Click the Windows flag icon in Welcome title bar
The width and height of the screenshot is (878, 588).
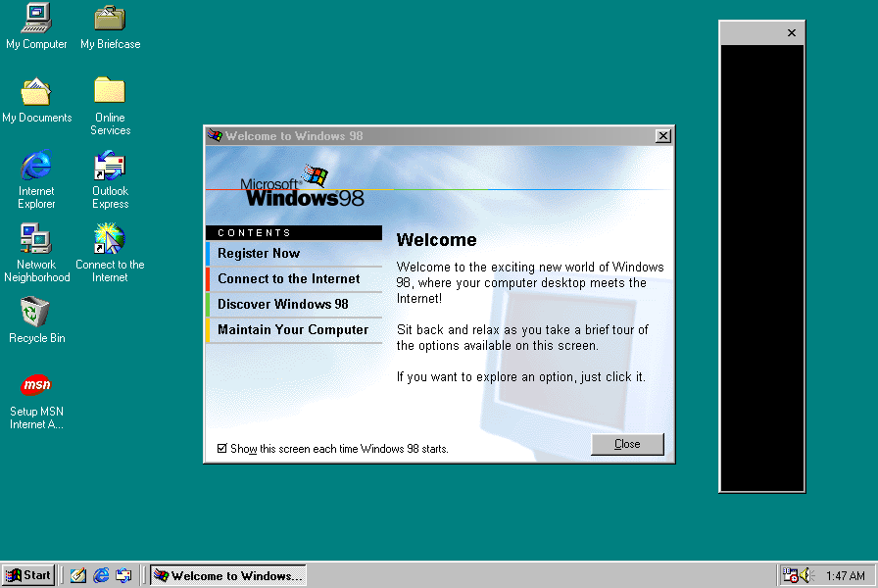pos(215,135)
